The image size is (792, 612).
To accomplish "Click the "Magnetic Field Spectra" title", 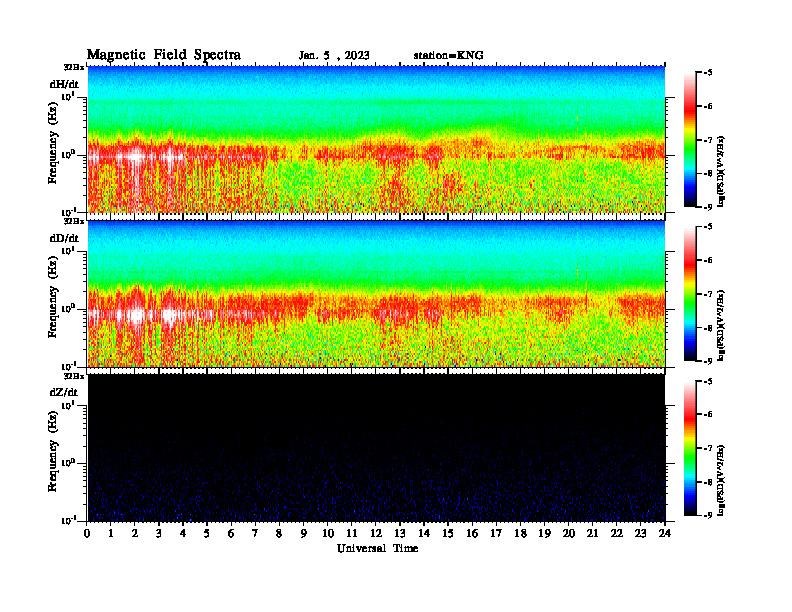I will tap(164, 55).
